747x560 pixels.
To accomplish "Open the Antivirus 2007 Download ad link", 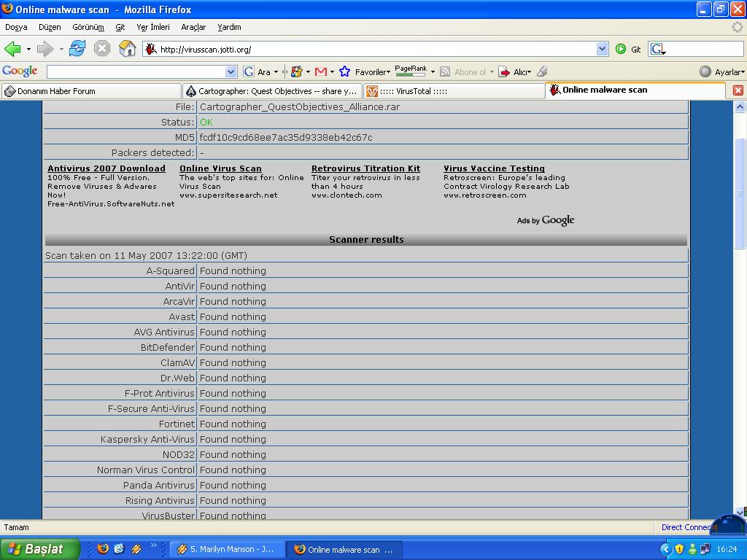I will click(x=107, y=168).
